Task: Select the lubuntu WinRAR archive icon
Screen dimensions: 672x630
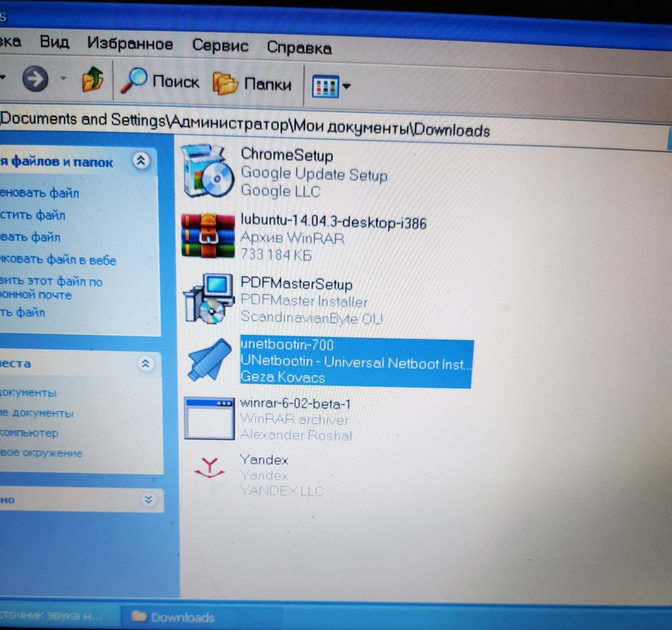Action: point(208,236)
